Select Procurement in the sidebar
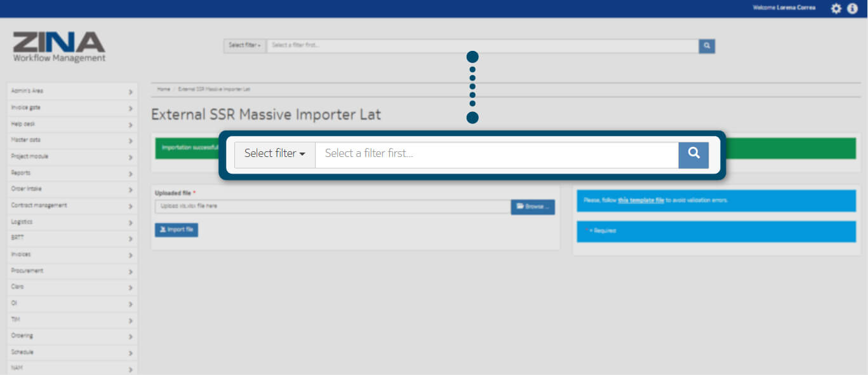This screenshot has width=868, height=375. click(x=72, y=271)
